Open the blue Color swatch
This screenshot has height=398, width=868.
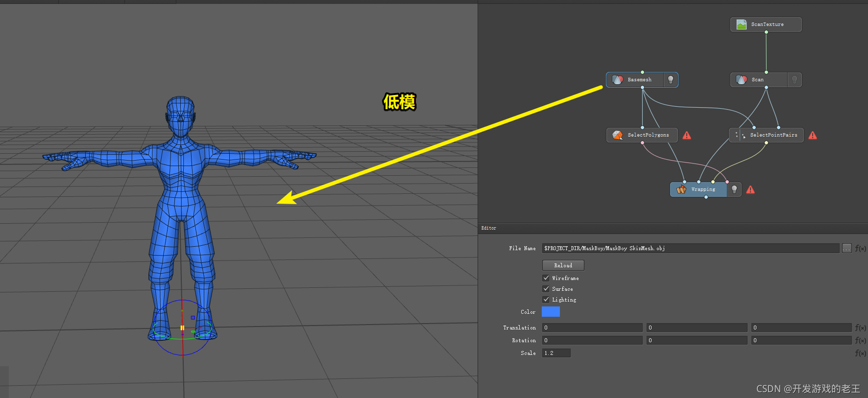point(551,312)
